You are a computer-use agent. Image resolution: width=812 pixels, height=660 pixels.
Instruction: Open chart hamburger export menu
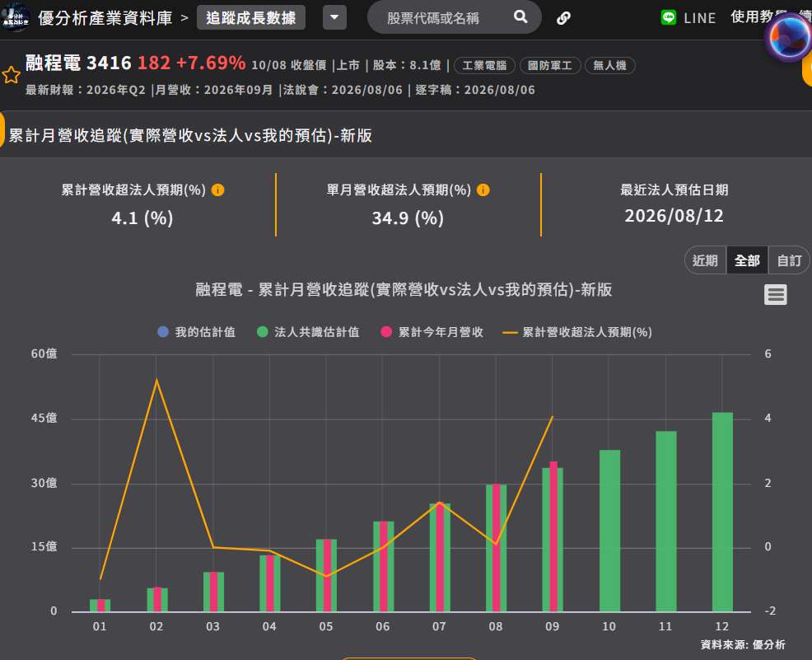click(775, 295)
